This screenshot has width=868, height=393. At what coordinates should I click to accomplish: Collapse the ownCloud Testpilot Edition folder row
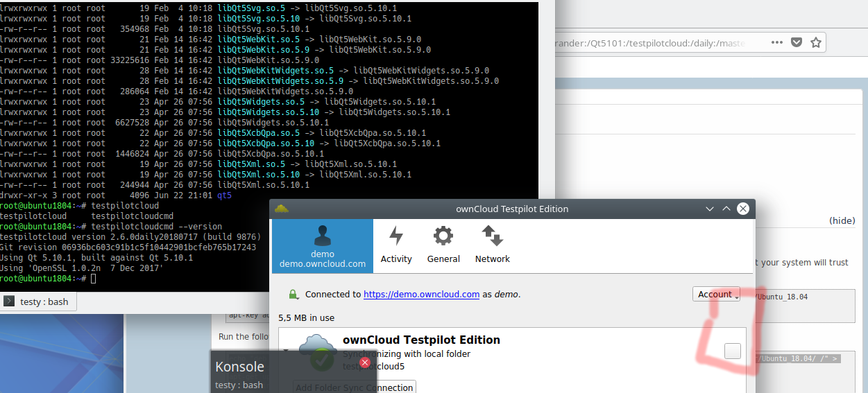[286, 351]
